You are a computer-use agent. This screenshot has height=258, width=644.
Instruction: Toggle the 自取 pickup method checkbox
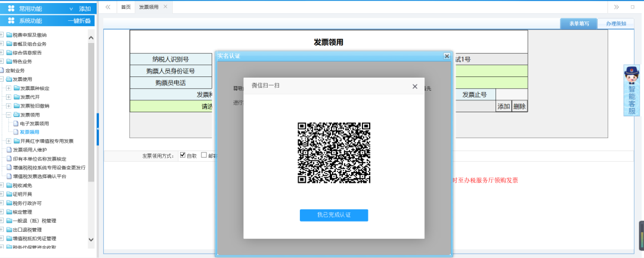[183, 155]
